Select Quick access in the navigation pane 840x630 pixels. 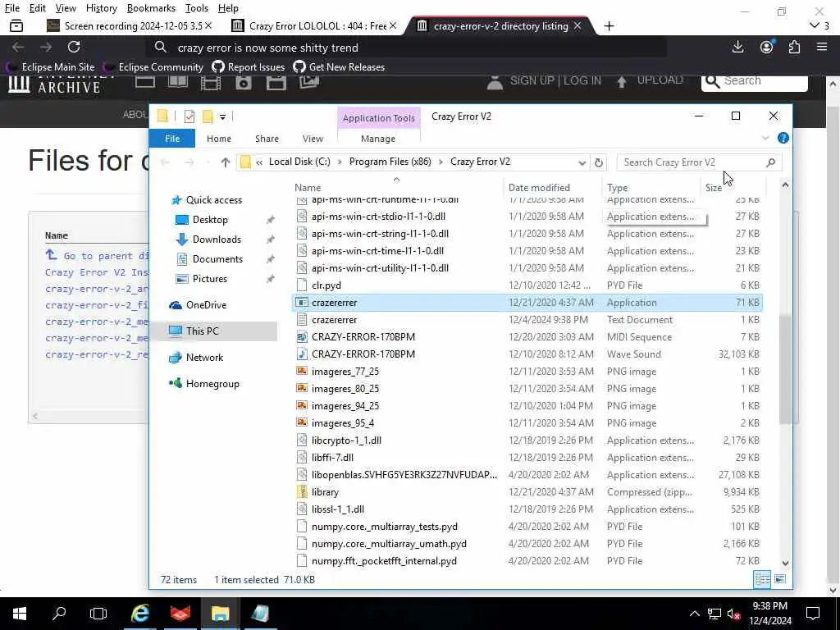click(x=214, y=200)
